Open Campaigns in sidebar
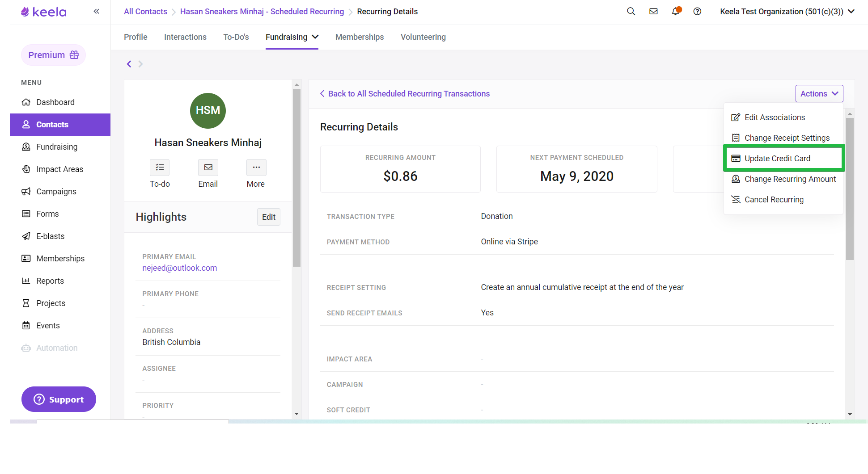 [60, 192]
